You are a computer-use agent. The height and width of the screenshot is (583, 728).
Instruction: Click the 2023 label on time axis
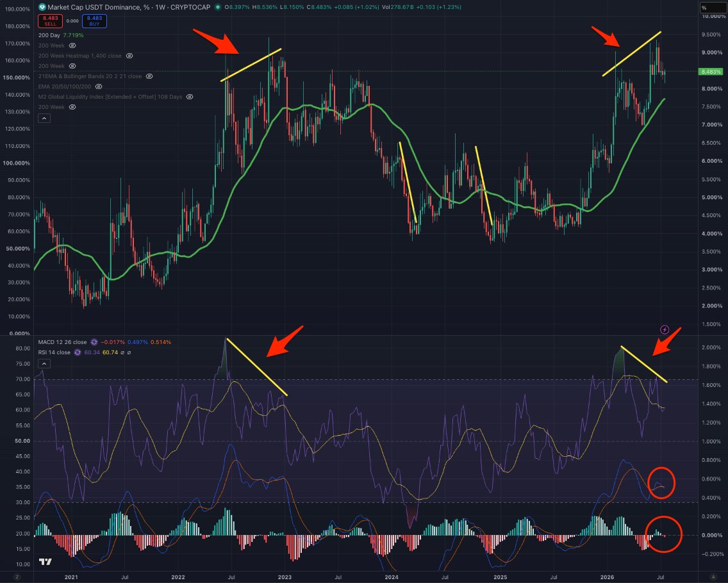click(x=285, y=577)
